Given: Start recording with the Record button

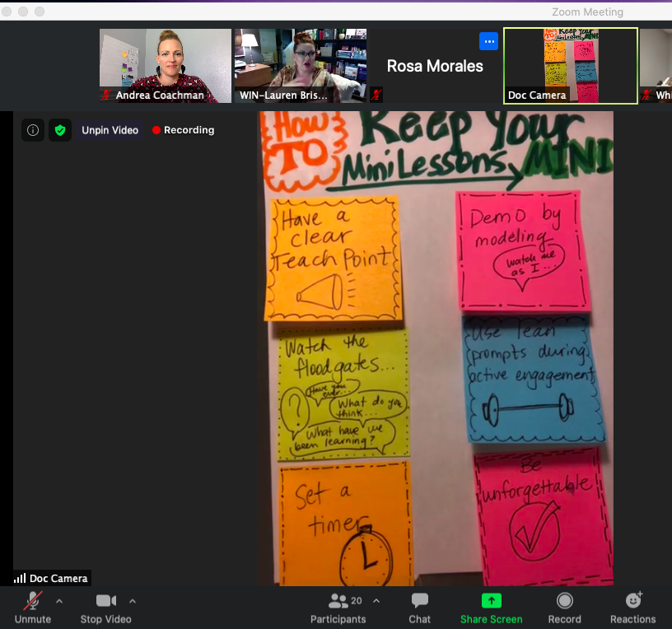Looking at the screenshot, I should [564, 608].
